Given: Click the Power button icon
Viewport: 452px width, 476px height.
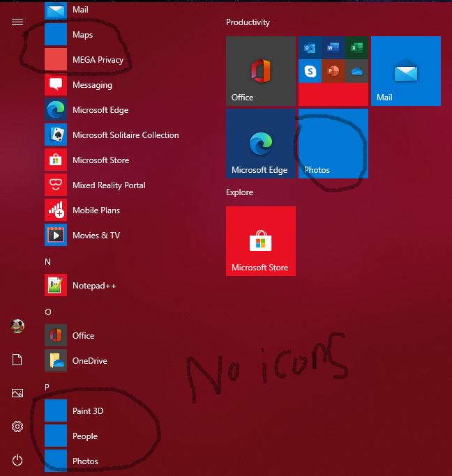Looking at the screenshot, I should [17, 460].
